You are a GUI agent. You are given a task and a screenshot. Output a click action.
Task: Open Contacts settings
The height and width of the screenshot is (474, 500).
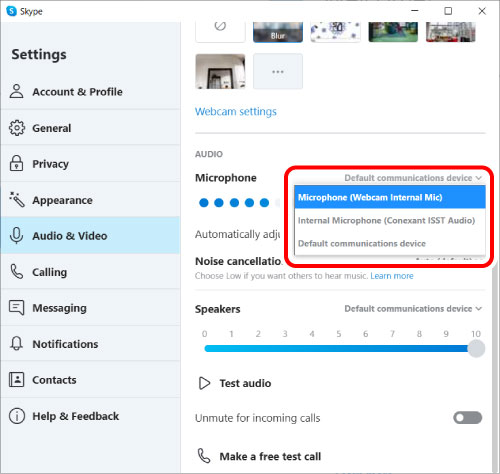point(90,380)
